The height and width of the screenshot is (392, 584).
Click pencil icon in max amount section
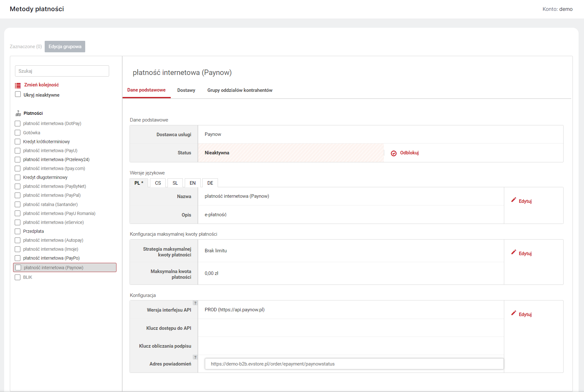pos(513,252)
